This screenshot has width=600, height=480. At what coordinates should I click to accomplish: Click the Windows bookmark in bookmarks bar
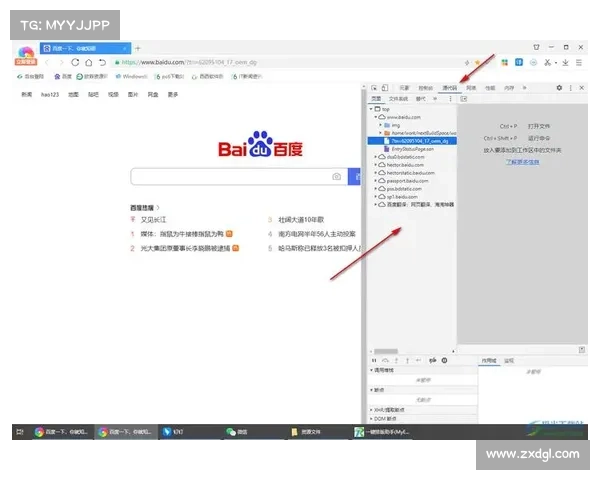tap(132, 77)
